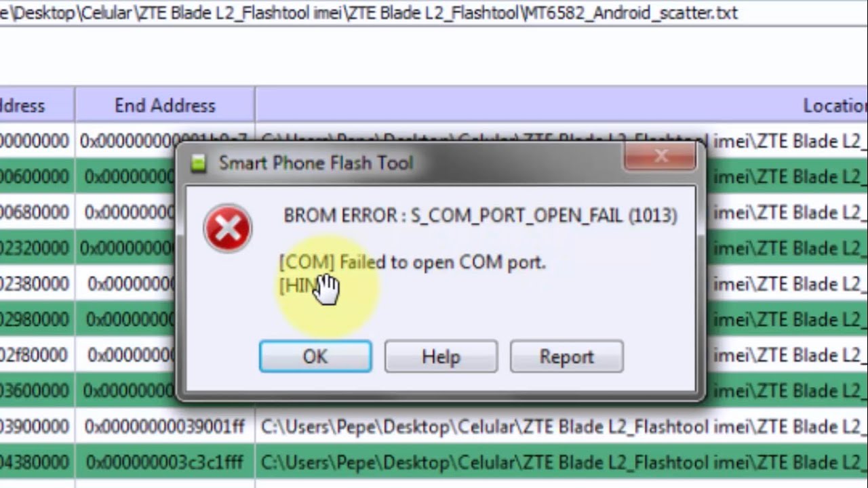The width and height of the screenshot is (868, 488).
Task: Click the Smart Phone Flash Tool title bar
Action: [x=407, y=163]
